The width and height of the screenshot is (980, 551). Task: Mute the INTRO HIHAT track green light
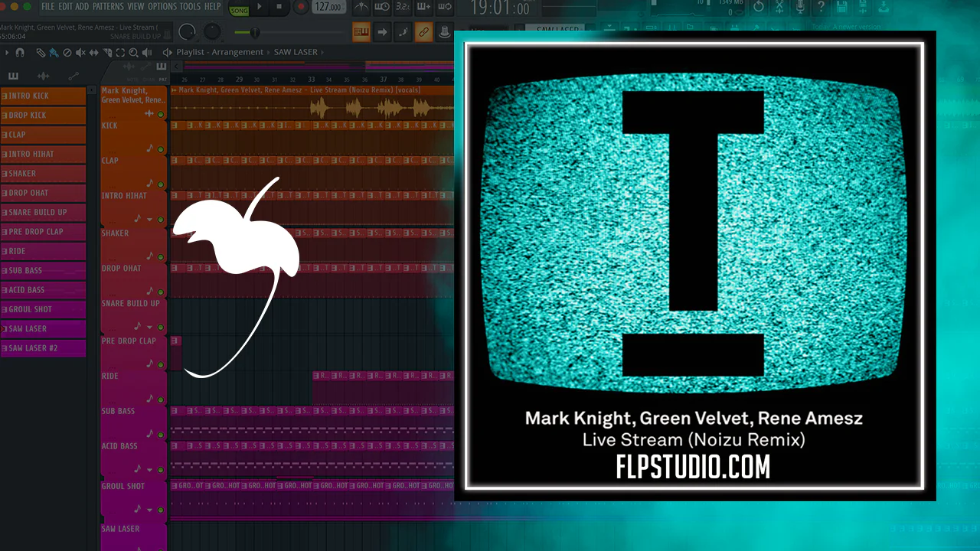click(161, 219)
